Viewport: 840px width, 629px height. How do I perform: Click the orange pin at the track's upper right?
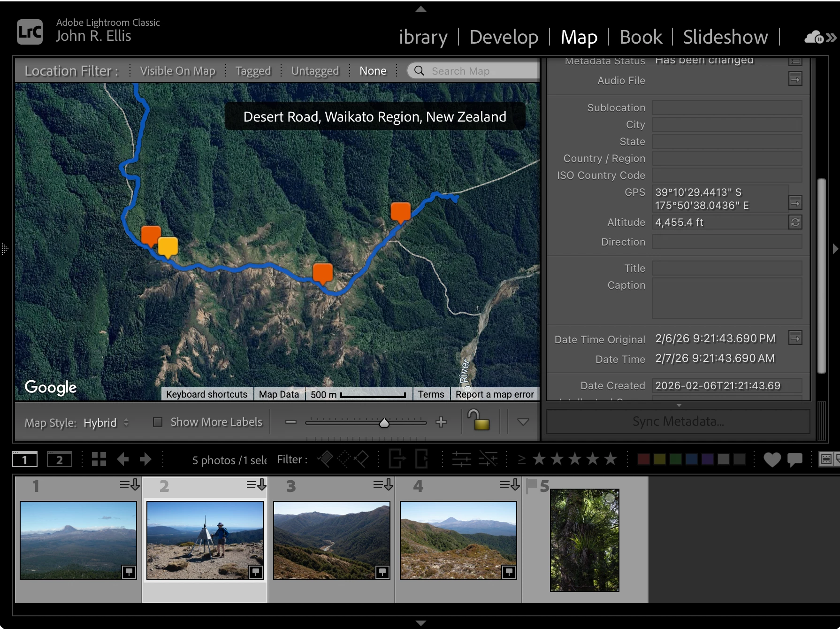[x=401, y=212]
